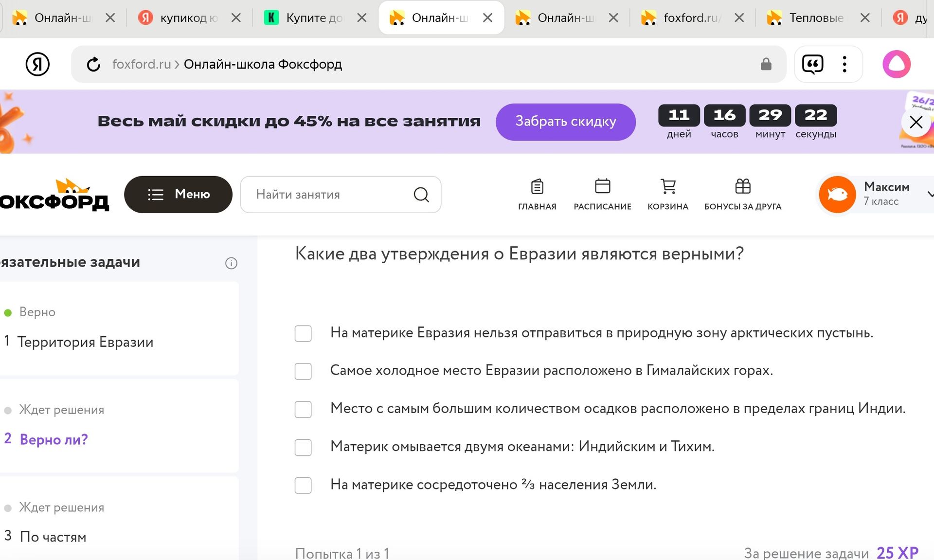Image resolution: width=934 pixels, height=560 pixels.
Task: Check the statement about двумя океанами
Action: pos(303,447)
